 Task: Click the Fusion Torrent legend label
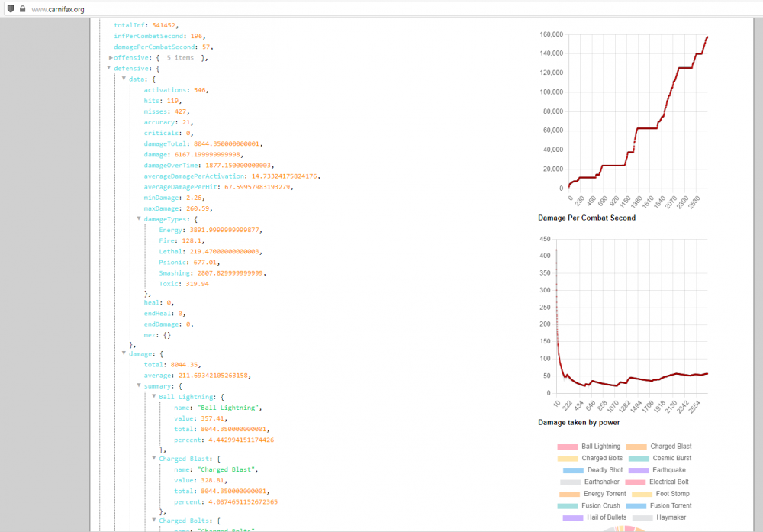671,505
